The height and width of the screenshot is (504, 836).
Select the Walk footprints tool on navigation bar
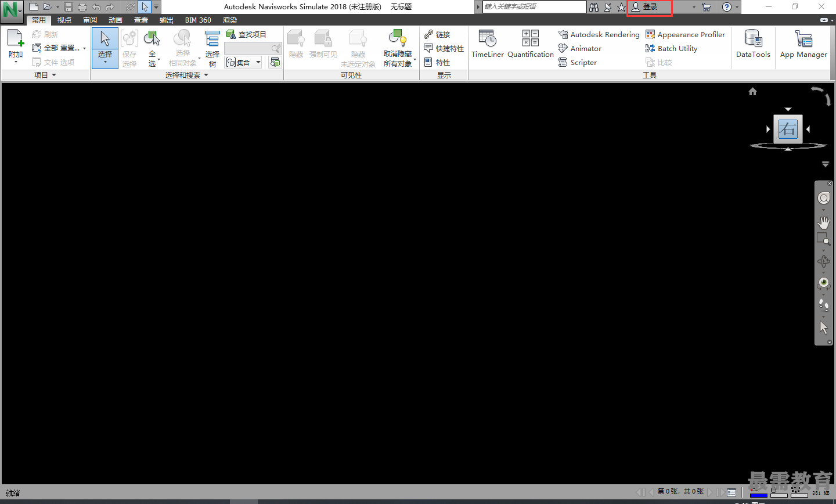[823, 304]
